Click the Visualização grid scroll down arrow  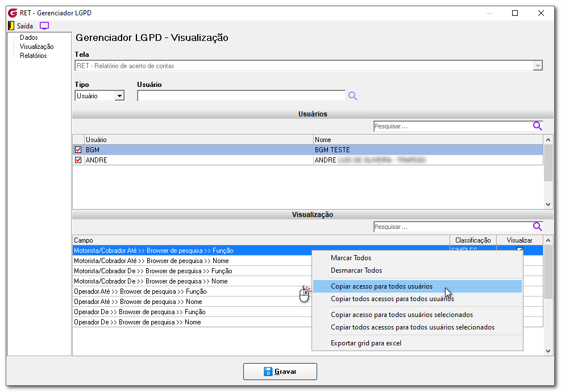548,351
